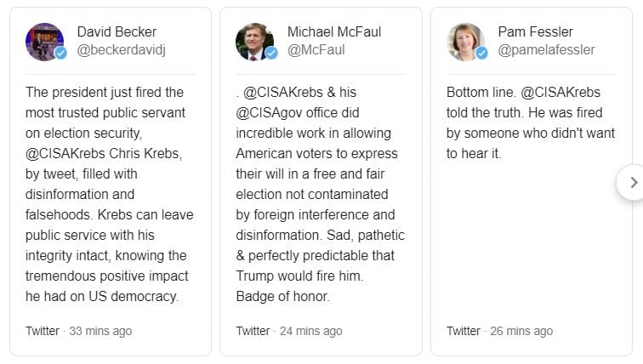
Task: Open David Becker's tweet text about US democracy
Action: (109, 194)
